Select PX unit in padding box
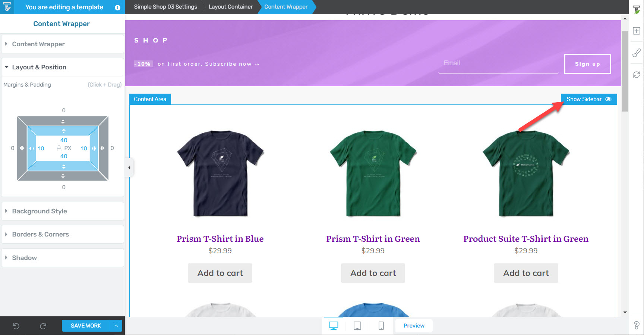 click(x=68, y=148)
